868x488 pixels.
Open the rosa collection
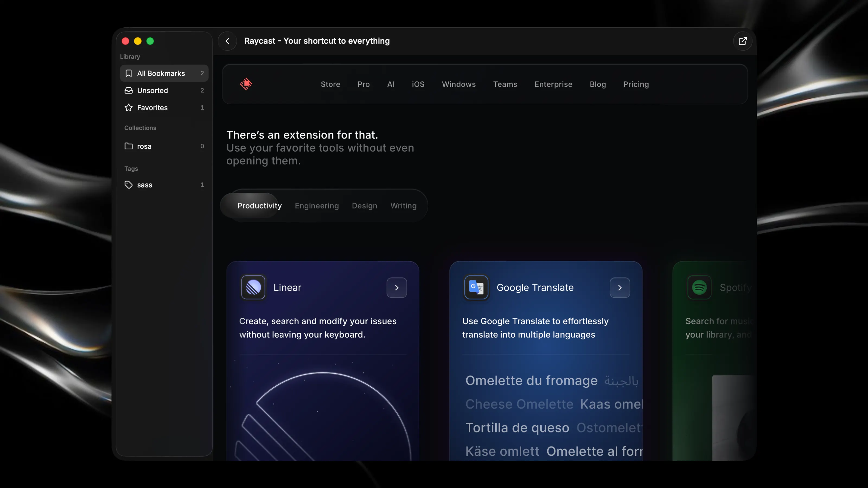pyautogui.click(x=164, y=146)
